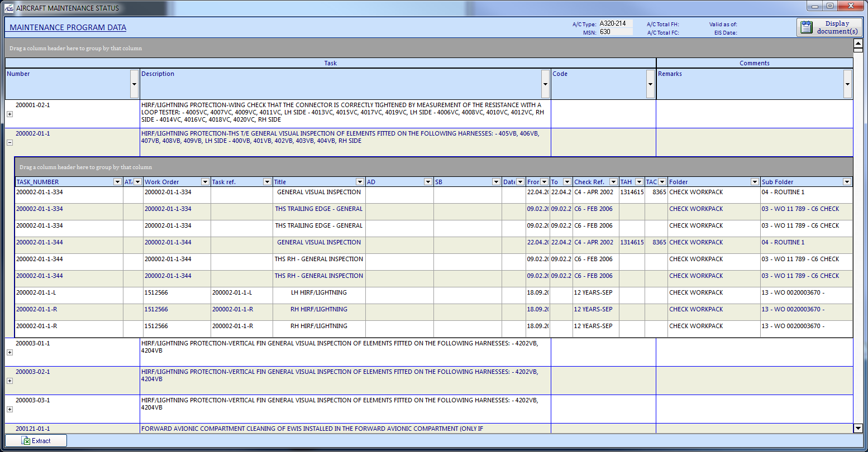Expand task row 200003-01-1
The image size is (868, 452).
(x=9, y=352)
